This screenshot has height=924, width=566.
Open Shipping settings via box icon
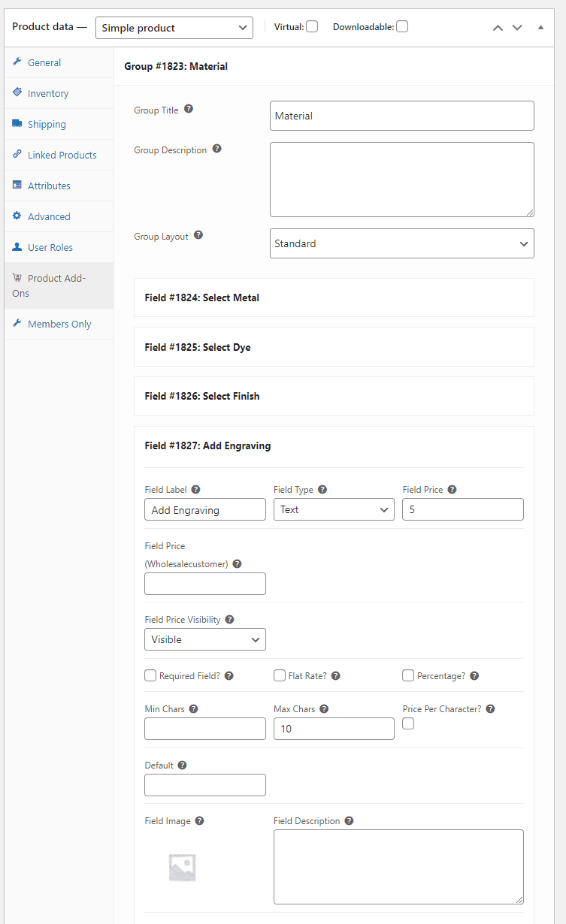17,124
